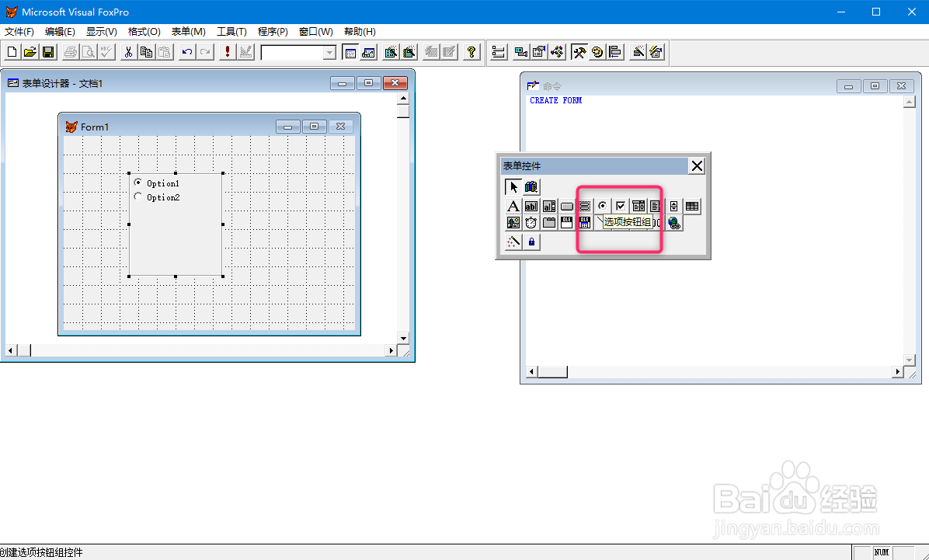Maximize the 表单设计器 - 文档1 window
Image resolution: width=929 pixels, height=560 pixels.
pyautogui.click(x=368, y=83)
